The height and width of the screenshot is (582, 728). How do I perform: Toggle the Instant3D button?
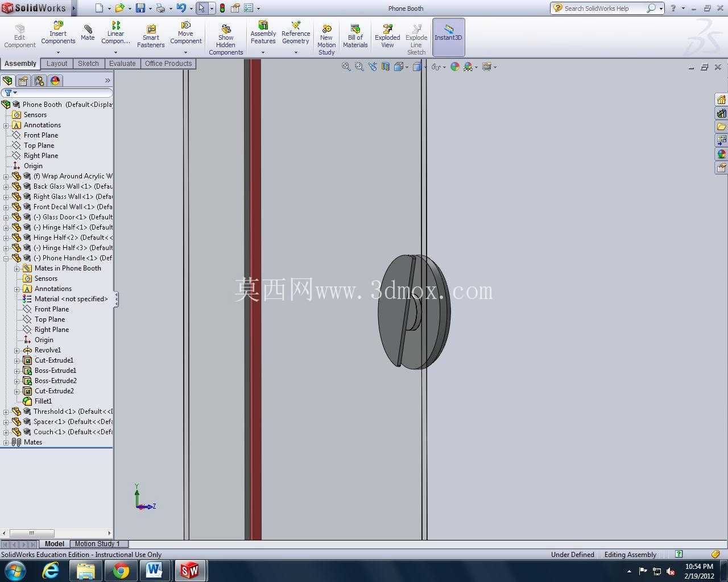coord(449,37)
